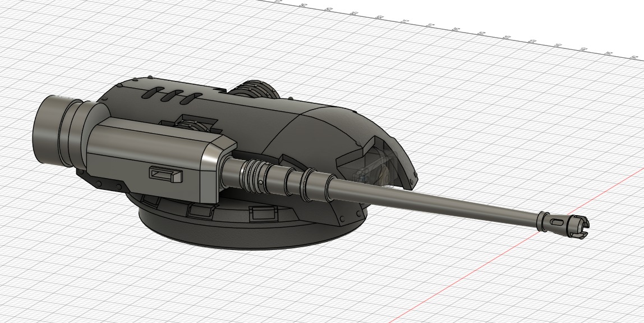Select the rear cylindrical cap behind turret

click(255, 89)
